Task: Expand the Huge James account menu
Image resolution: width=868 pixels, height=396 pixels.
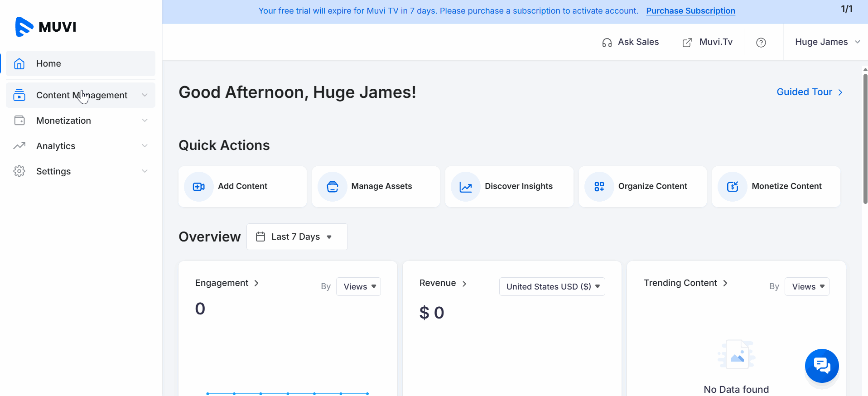Action: point(827,42)
